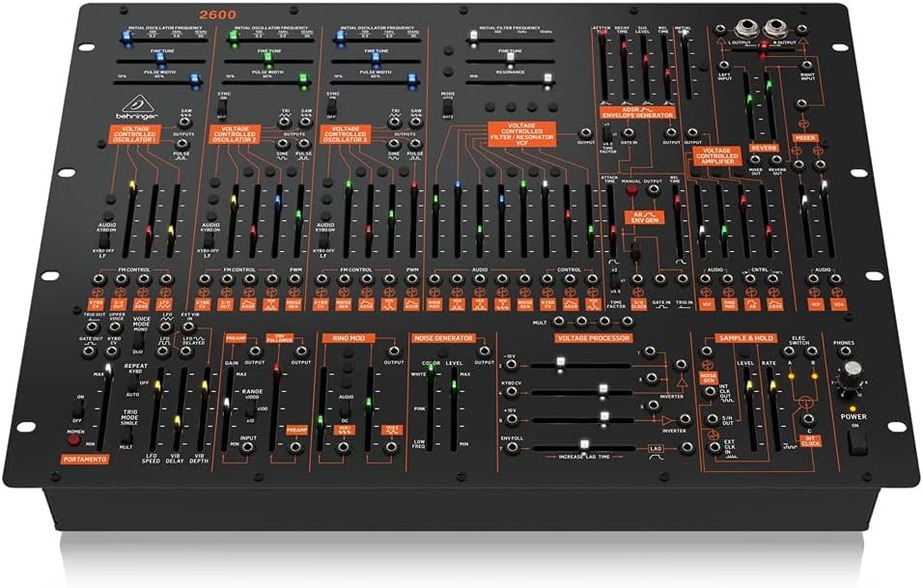Click the LAG output jack

(686, 448)
